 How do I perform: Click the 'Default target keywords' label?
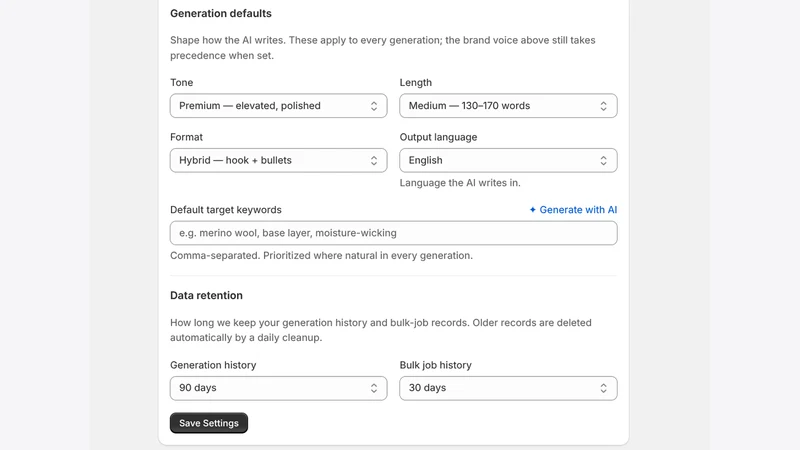tap(226, 210)
